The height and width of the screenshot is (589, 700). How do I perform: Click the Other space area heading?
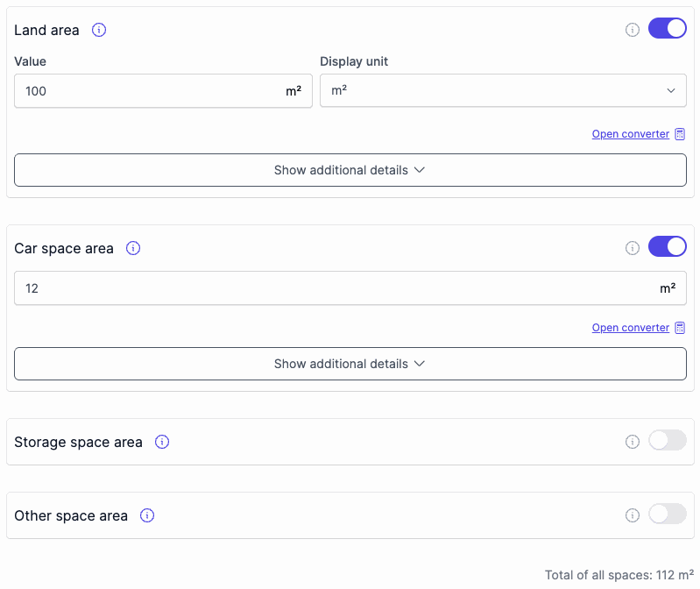[71, 515]
